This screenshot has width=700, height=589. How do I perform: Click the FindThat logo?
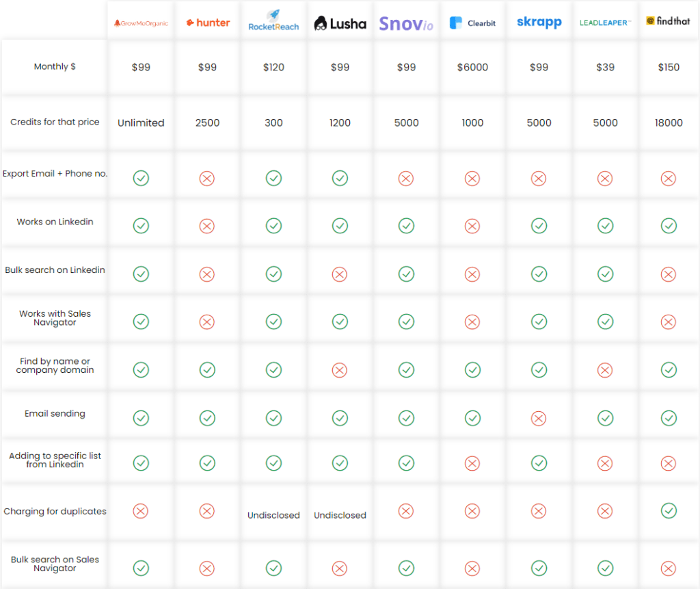668,21
